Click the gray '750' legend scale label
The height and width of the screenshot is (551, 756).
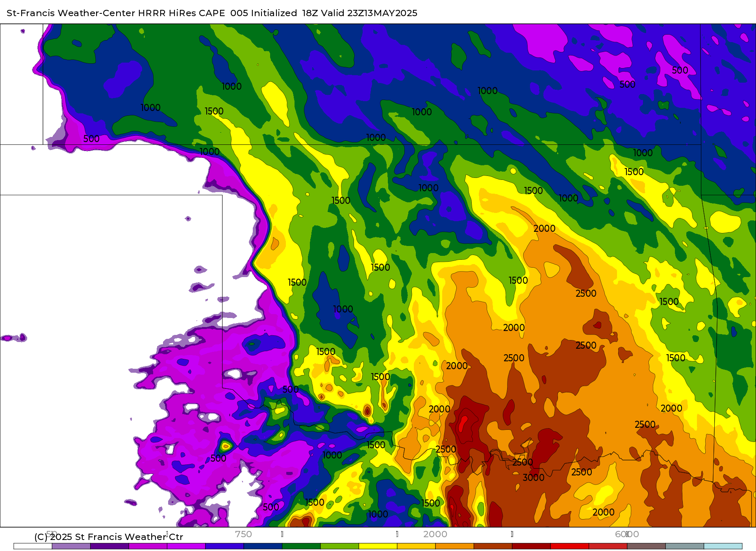243,534
